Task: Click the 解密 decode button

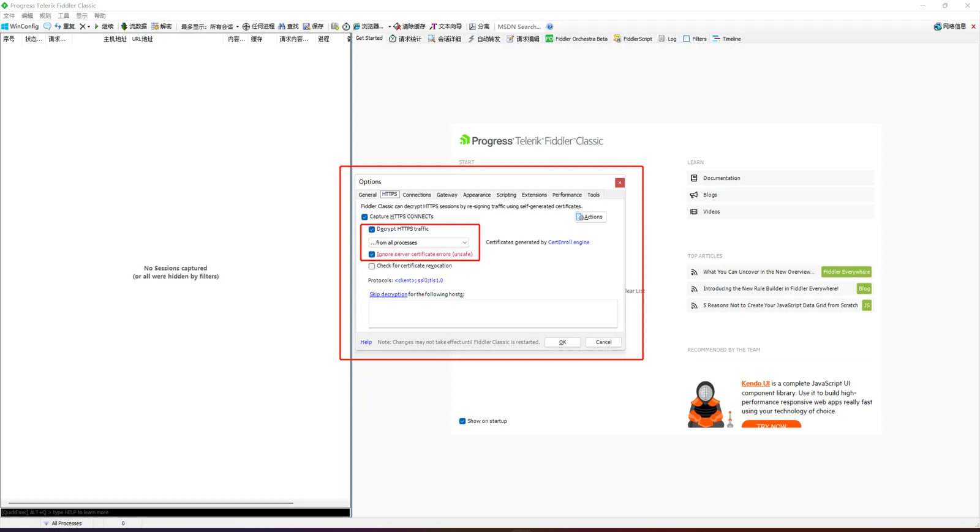Action: pyautogui.click(x=162, y=26)
